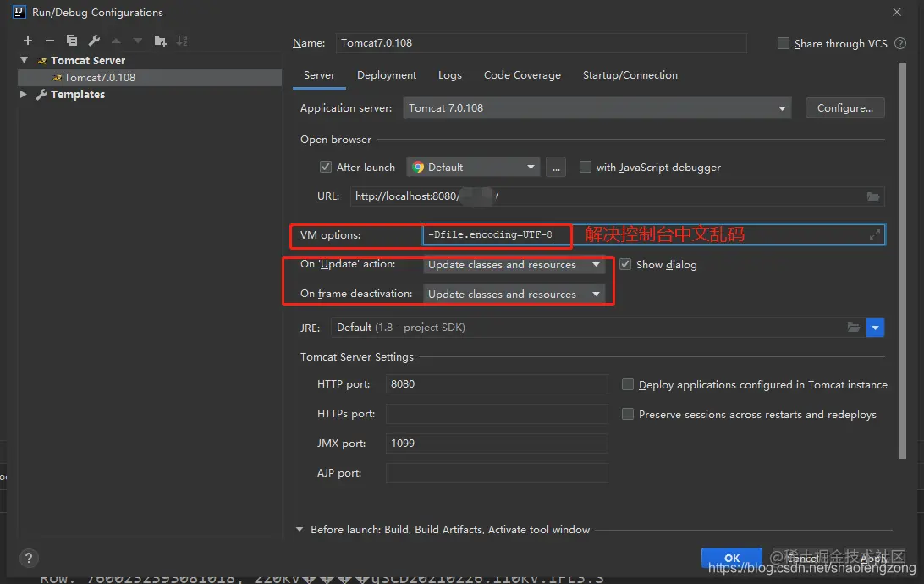Move configuration up arrow

click(116, 41)
